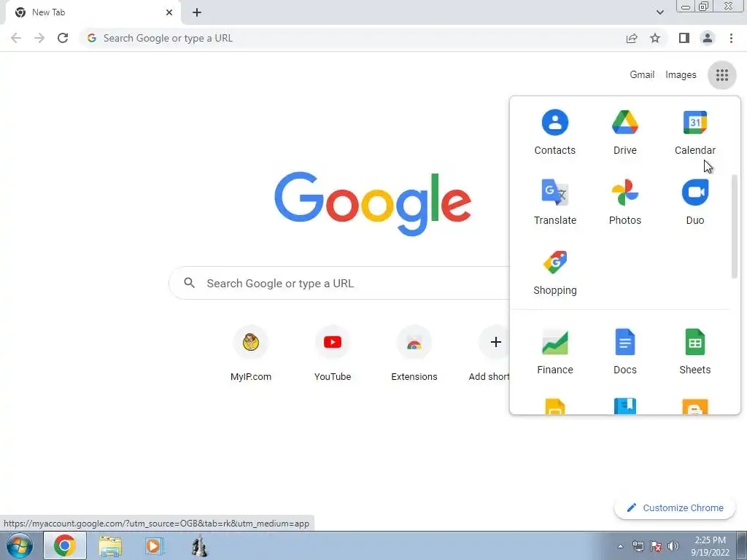
Task: Open Windows Media Player from taskbar
Action: (x=154, y=545)
